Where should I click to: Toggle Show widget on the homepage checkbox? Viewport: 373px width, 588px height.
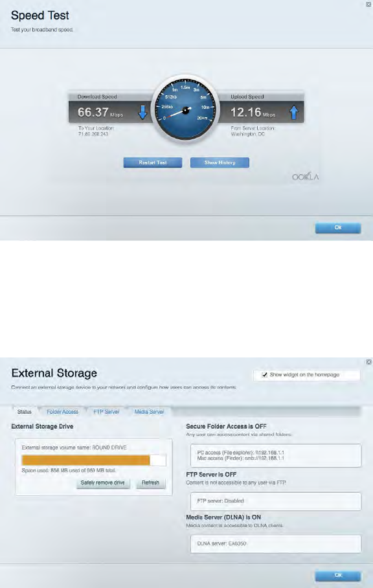tap(265, 375)
